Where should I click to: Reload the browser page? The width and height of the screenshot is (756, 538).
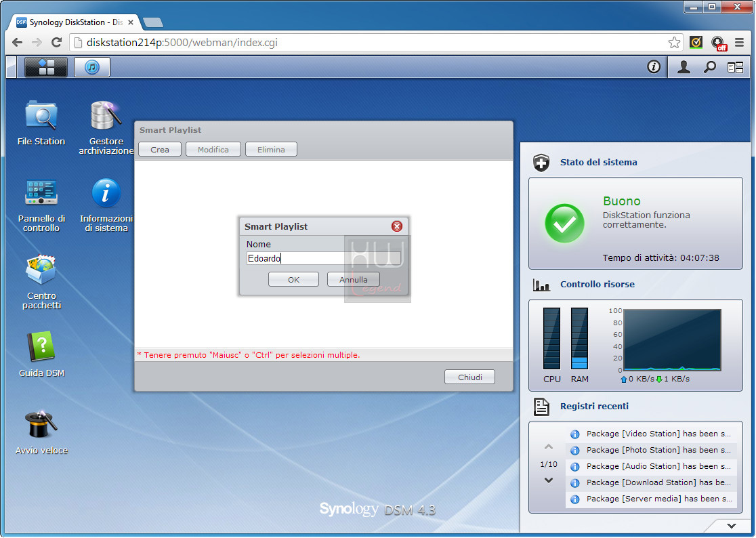coord(56,43)
